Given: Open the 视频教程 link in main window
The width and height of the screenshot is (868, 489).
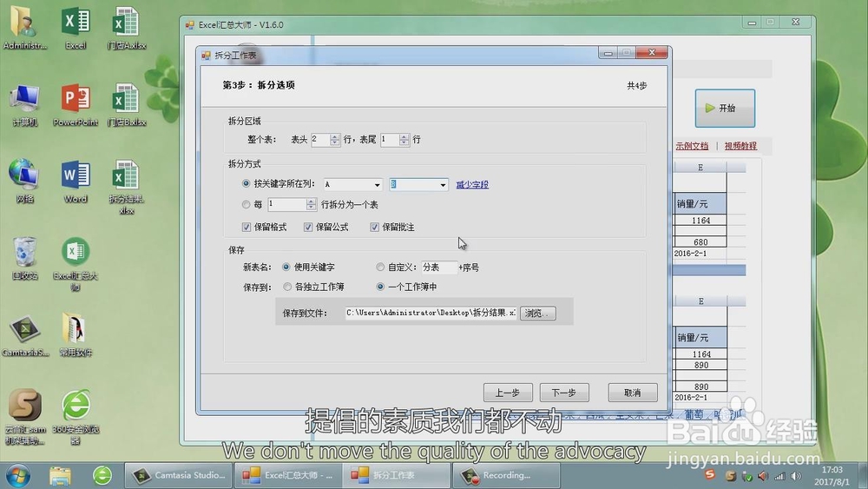Looking at the screenshot, I should click(x=740, y=146).
